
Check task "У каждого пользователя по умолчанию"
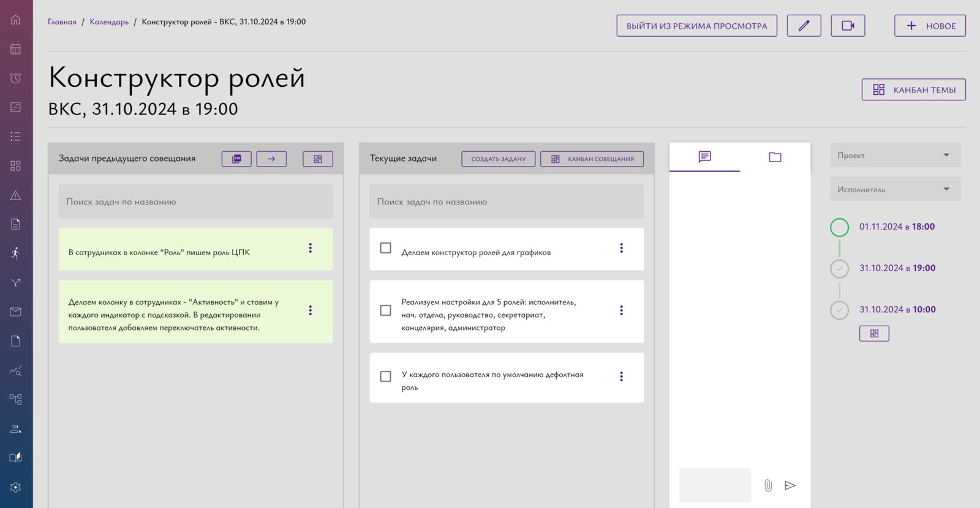click(385, 376)
